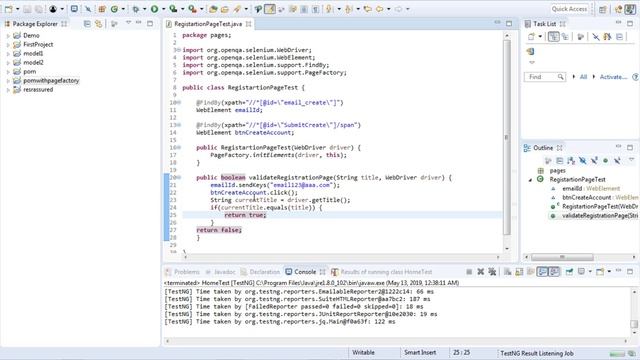The width and height of the screenshot is (640, 360).
Task: Expand the FirstProject node
Action: [8, 44]
